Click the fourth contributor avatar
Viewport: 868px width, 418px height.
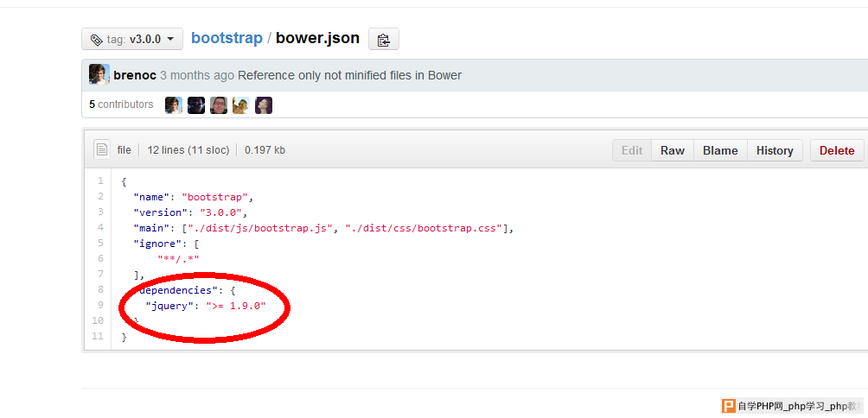point(241,105)
